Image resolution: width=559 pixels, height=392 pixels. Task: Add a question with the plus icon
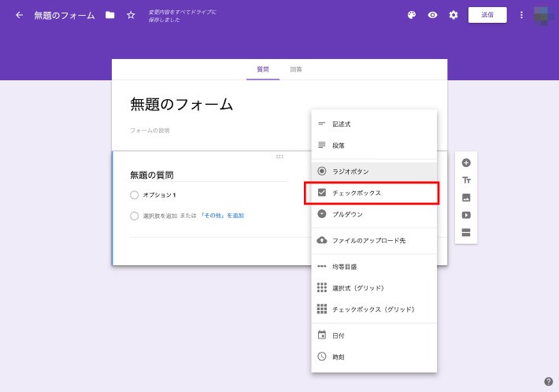466,163
